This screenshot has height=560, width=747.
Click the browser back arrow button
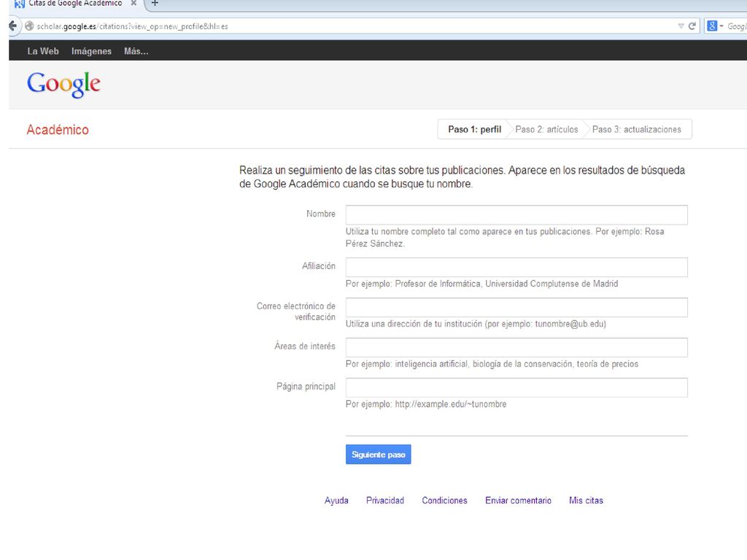13,26
